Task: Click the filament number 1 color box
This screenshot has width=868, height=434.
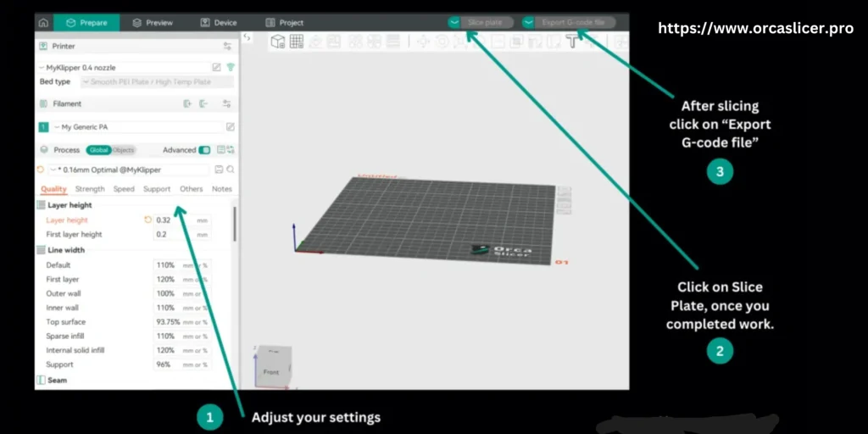Action: [43, 127]
